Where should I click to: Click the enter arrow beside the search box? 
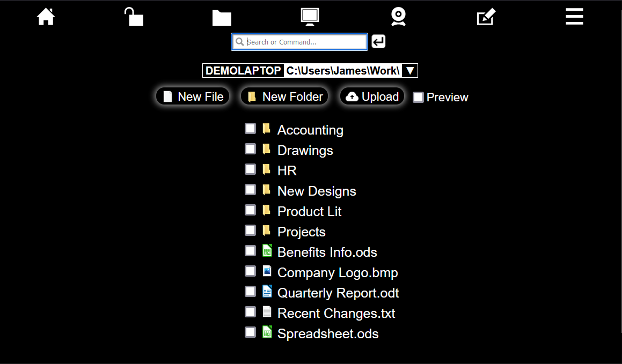(x=378, y=41)
